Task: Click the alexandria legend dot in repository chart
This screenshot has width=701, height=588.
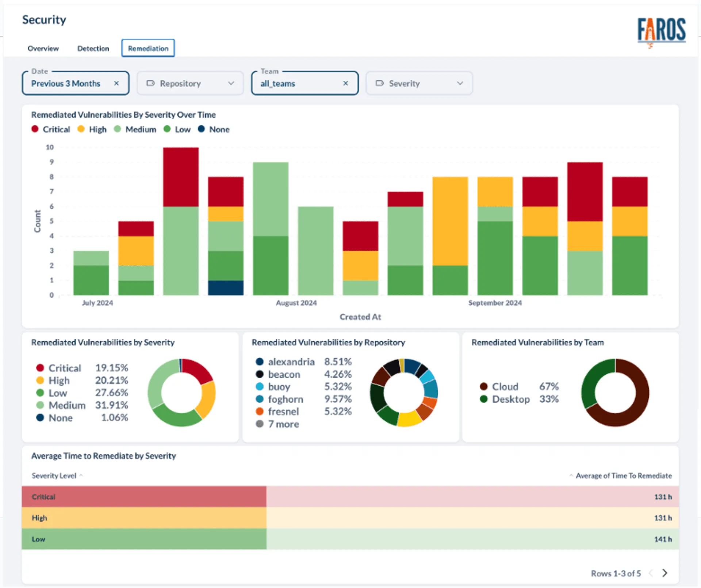Action: pos(260,362)
